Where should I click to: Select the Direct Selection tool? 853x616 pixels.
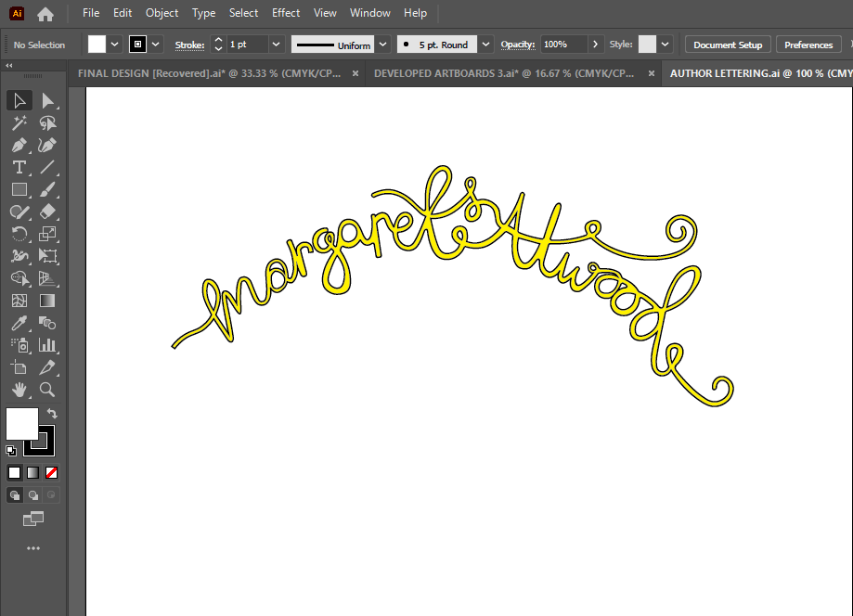[x=47, y=100]
